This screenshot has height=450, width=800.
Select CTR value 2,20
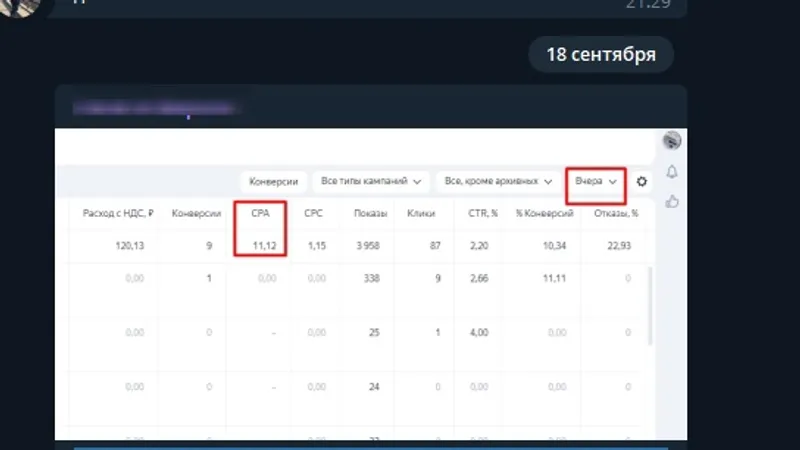(479, 246)
